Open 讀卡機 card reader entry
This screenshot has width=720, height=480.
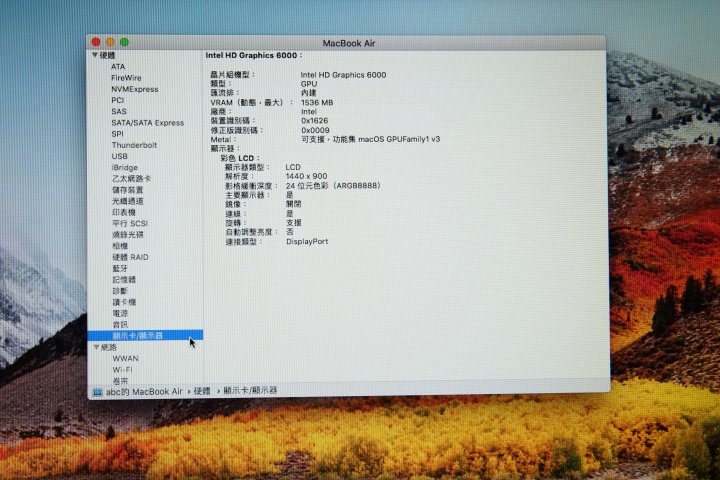124,302
